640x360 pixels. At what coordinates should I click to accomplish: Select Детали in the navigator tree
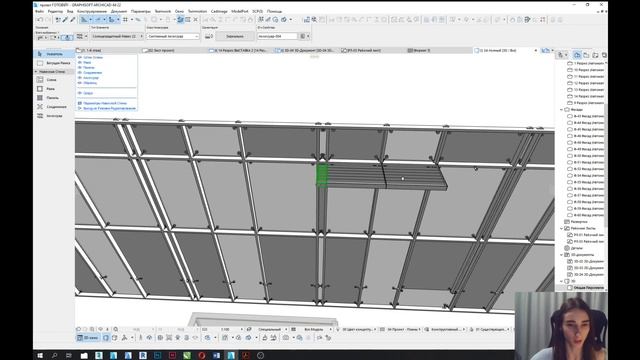point(576,248)
